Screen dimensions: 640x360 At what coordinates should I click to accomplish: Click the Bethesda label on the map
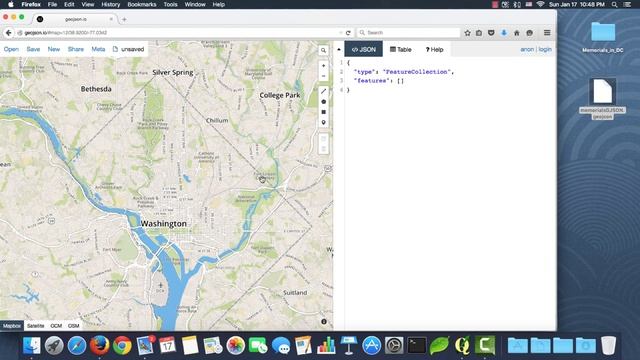pos(96,89)
